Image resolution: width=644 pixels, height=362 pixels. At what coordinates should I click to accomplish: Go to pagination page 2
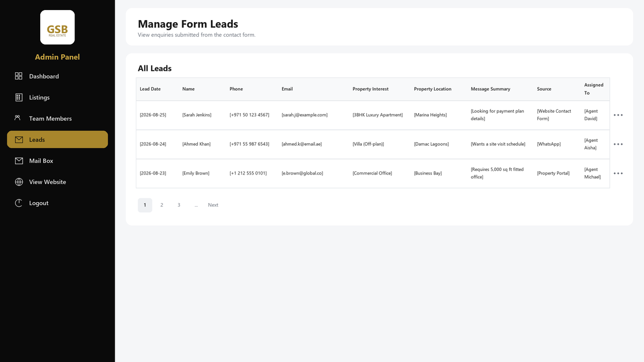(x=162, y=205)
